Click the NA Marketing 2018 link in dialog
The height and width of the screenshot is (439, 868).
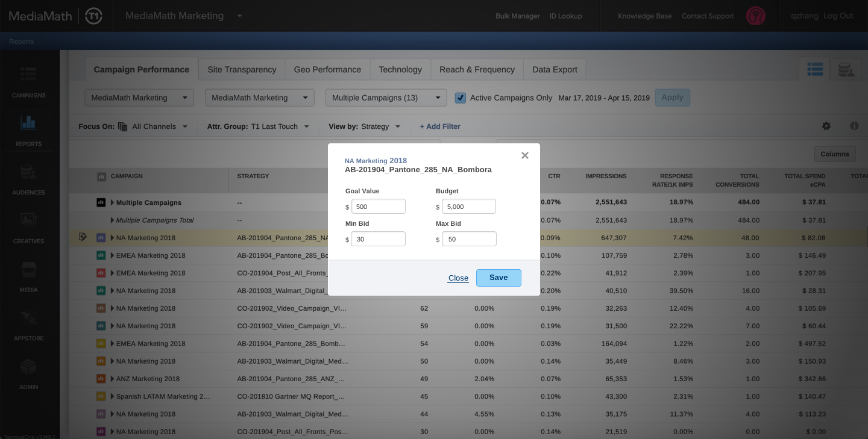click(376, 161)
